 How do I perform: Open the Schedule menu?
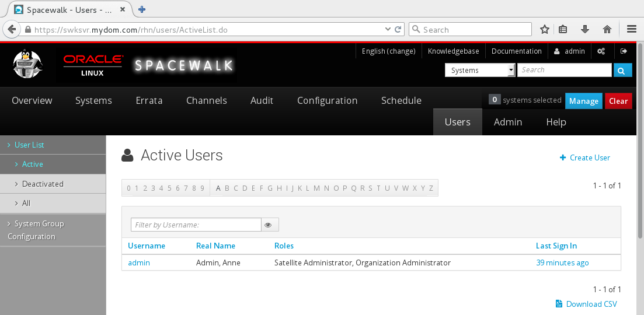coord(401,100)
